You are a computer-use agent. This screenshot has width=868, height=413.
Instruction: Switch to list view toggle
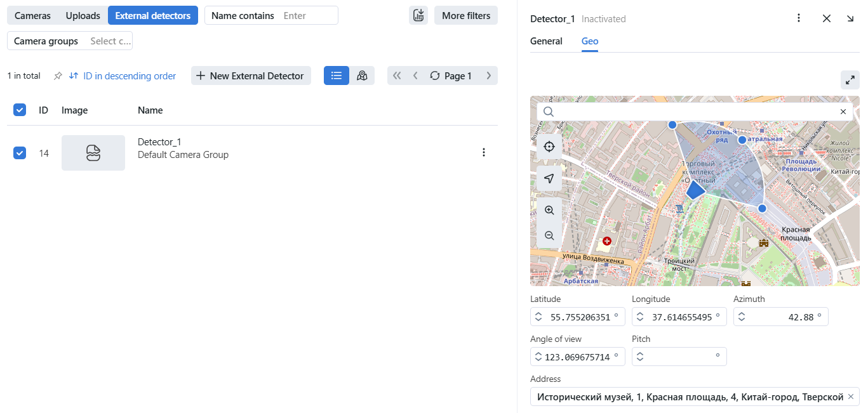pos(337,75)
